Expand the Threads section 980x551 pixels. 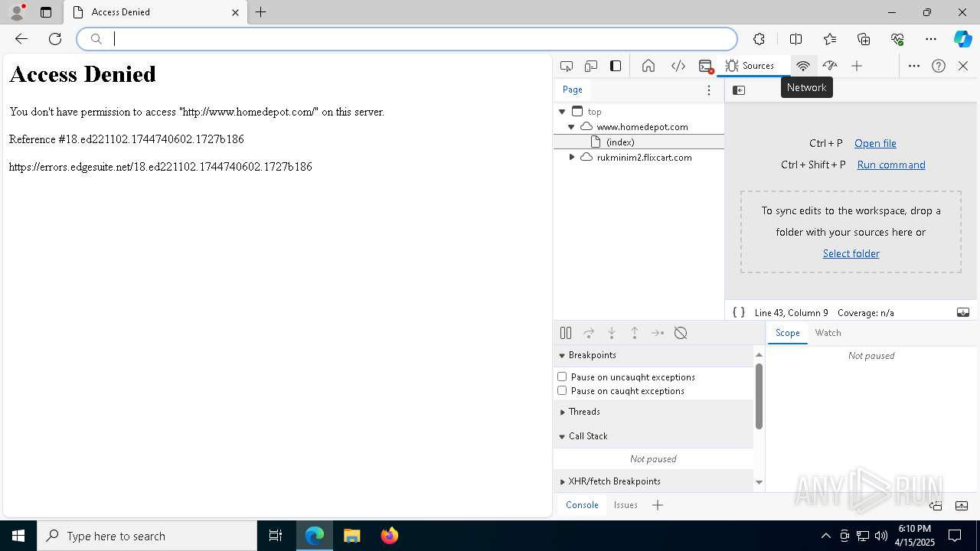(562, 412)
